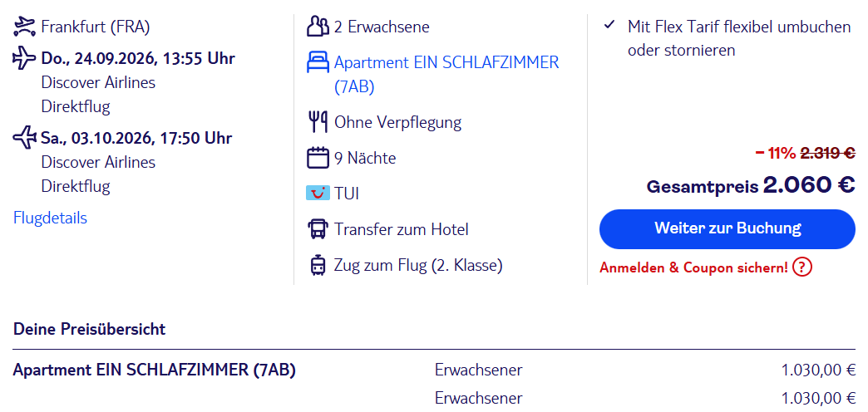The width and height of the screenshot is (868, 412).
Task: Click Anmelden & Coupon sichern link
Action: point(693,267)
